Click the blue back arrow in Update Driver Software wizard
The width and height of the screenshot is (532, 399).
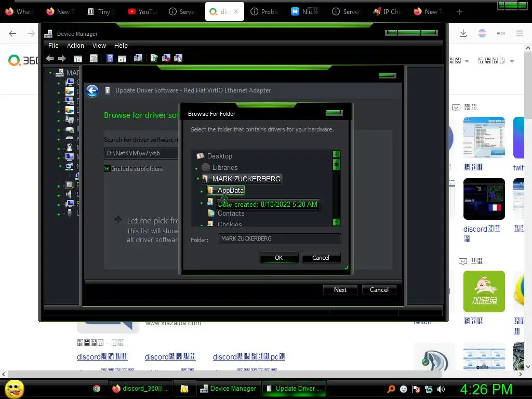coord(92,90)
